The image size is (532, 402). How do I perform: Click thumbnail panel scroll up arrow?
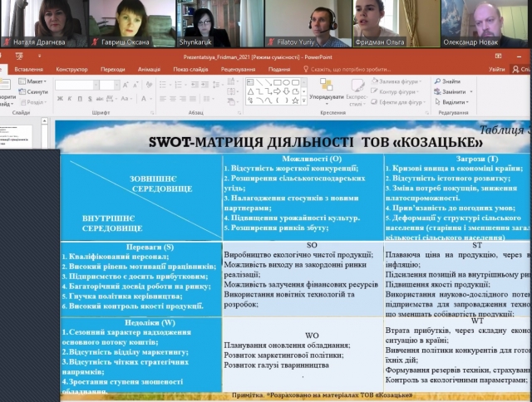[x=44, y=120]
